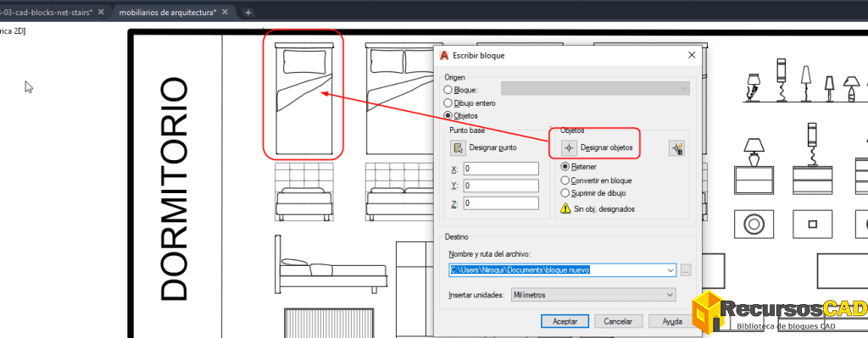Click the Aceptar button
Screen dimensions: 868x338
pos(565,321)
